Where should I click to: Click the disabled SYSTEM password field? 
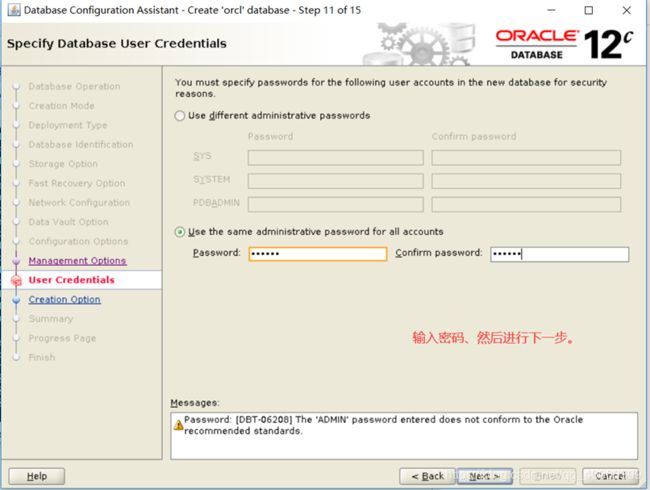point(336,181)
